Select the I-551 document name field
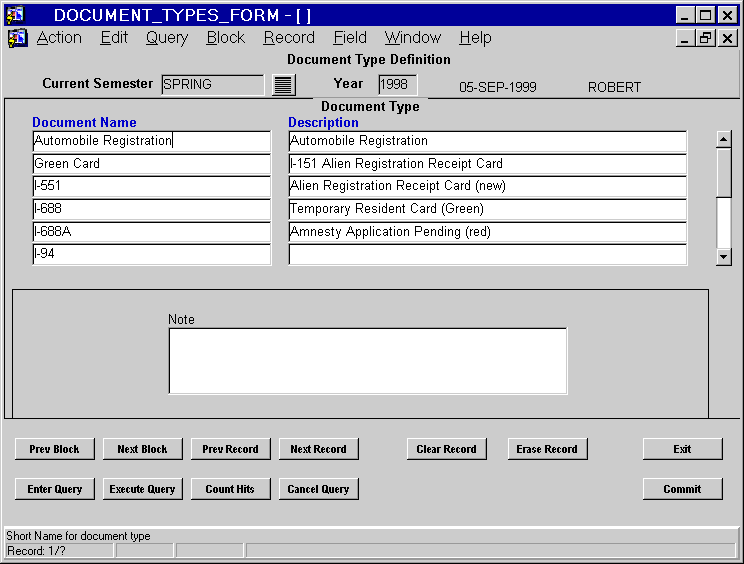Image resolution: width=744 pixels, height=564 pixels. [152, 186]
